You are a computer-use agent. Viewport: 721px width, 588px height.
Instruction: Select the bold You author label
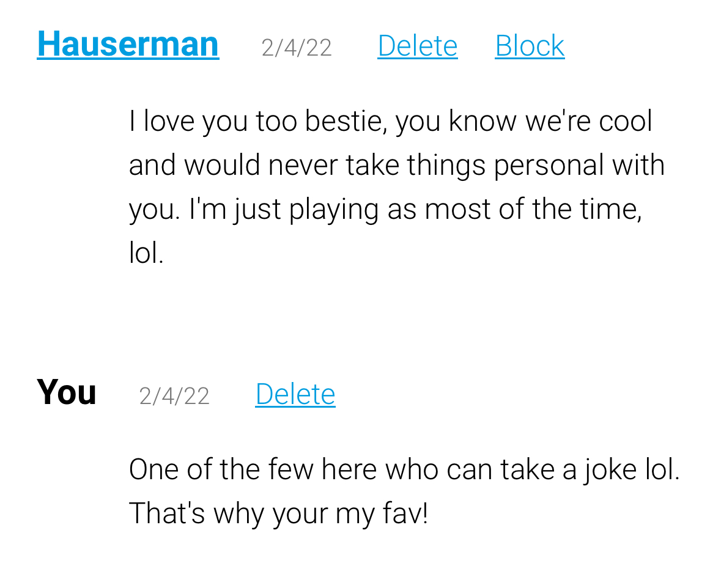point(67,392)
